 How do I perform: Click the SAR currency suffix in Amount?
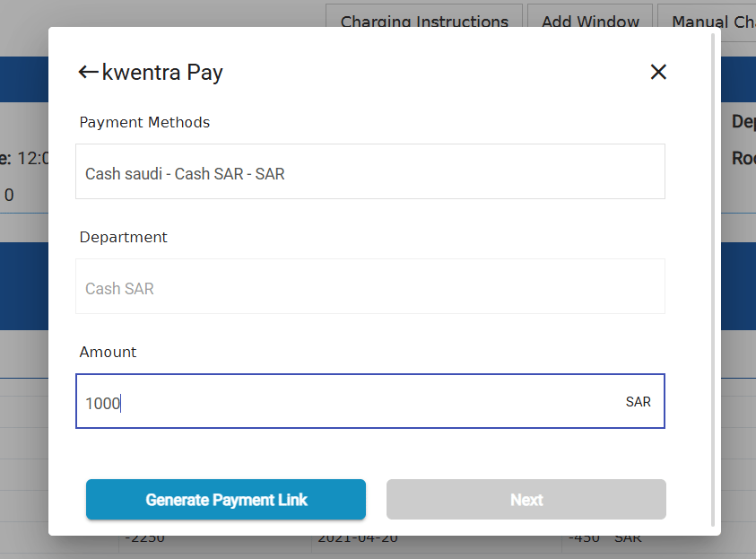[638, 402]
